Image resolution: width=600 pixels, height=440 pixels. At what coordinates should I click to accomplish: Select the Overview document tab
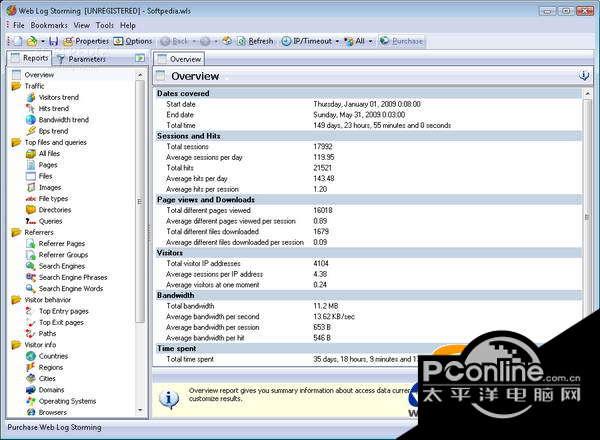[x=179, y=59]
